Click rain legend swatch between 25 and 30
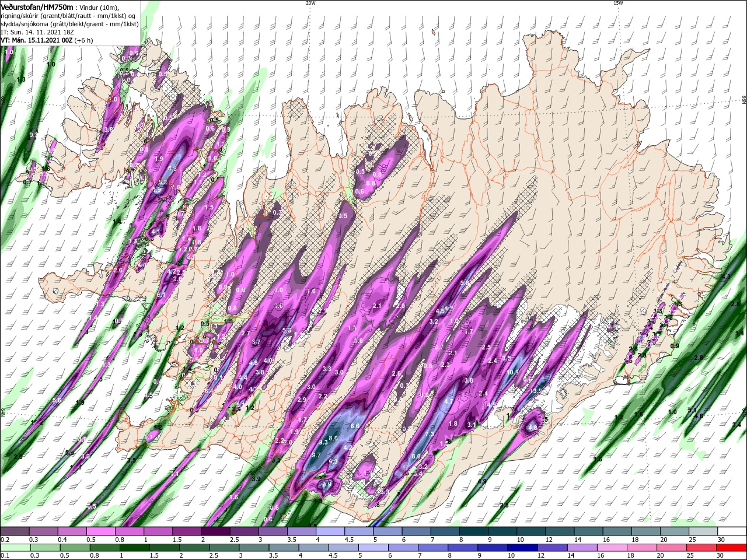The width and height of the screenshot is (747, 560). (702, 548)
